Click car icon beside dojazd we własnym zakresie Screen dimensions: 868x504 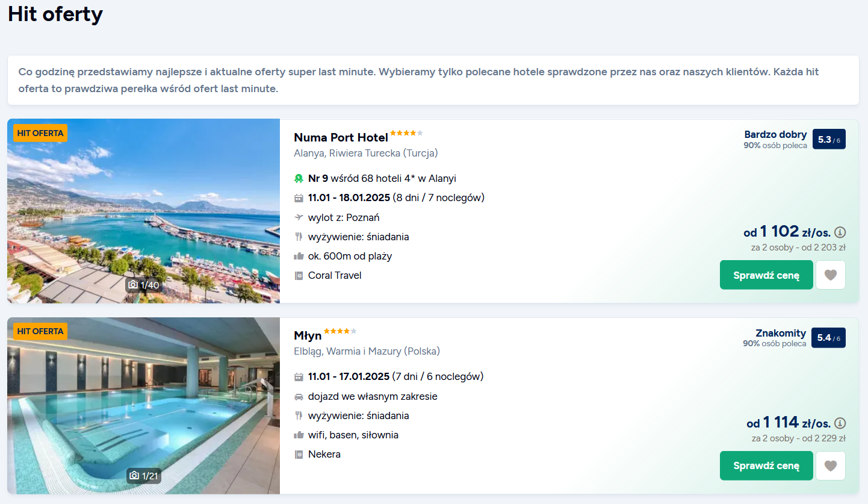[299, 397]
